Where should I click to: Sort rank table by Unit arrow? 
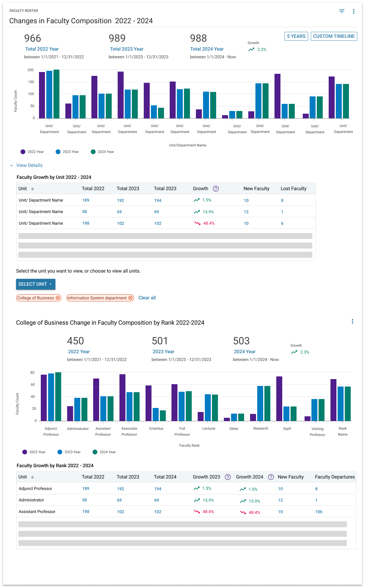(x=32, y=477)
